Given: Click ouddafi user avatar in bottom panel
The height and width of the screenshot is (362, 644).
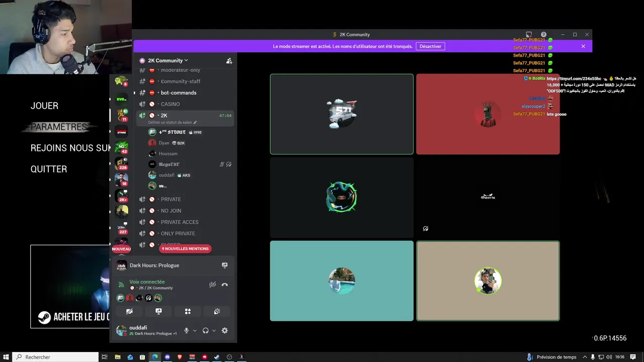Looking at the screenshot, I should click(121, 330).
